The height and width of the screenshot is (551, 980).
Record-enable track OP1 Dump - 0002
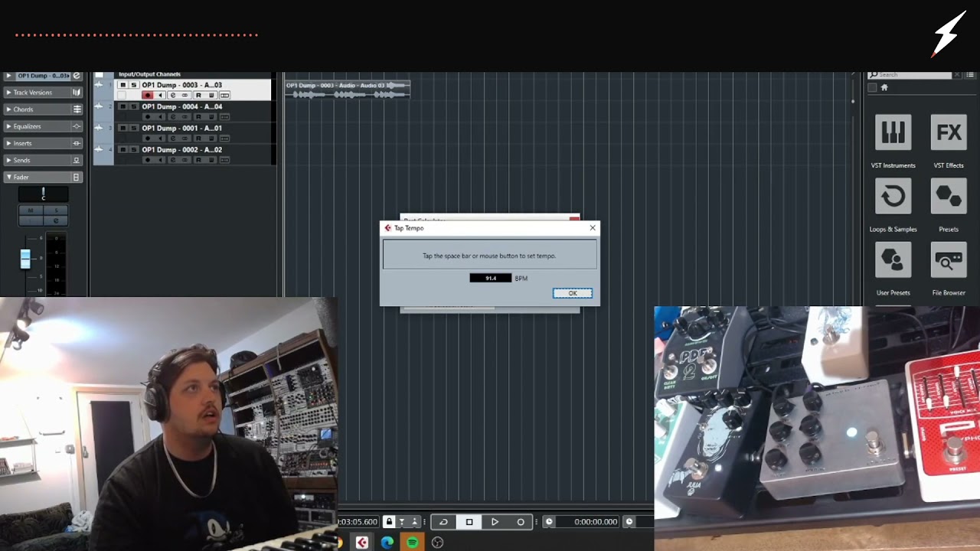pos(148,160)
